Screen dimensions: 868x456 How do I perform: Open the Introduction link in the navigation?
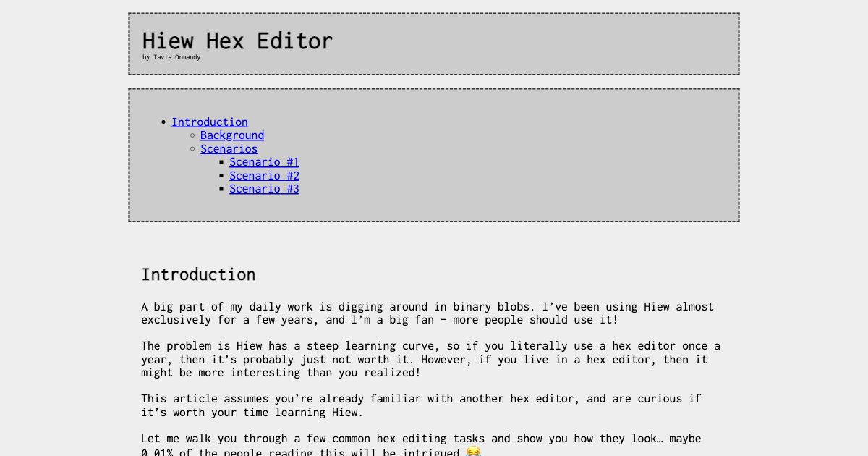coord(209,122)
